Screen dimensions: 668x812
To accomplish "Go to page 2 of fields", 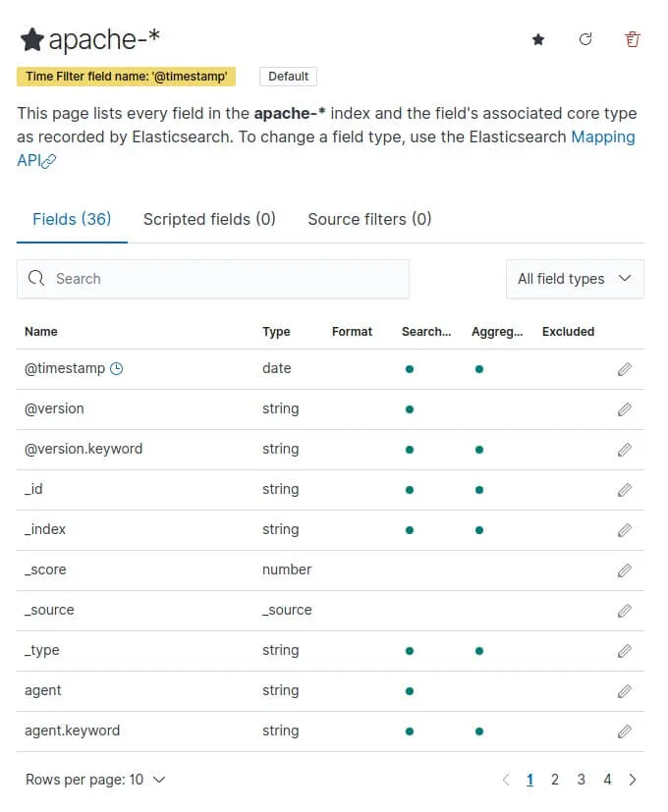I will point(554,780).
